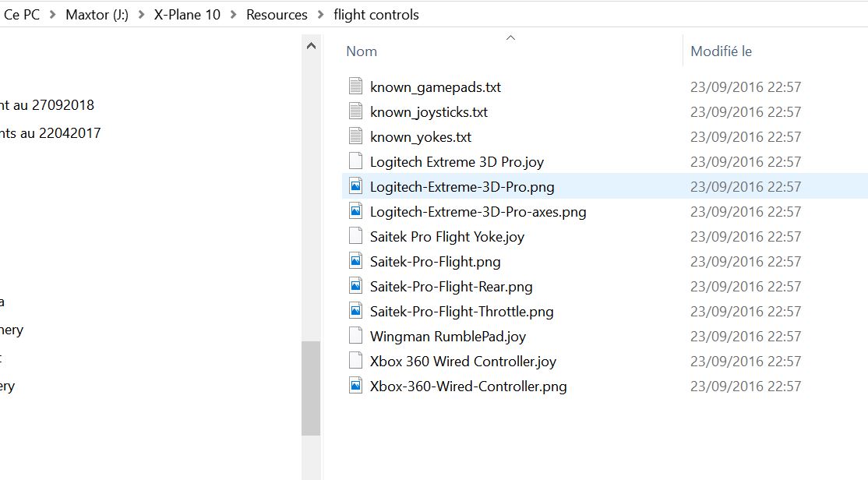Click the Logitech-Extreme-3D-Pro.png image icon
Viewport: 868px width, 480px height.
coord(355,186)
